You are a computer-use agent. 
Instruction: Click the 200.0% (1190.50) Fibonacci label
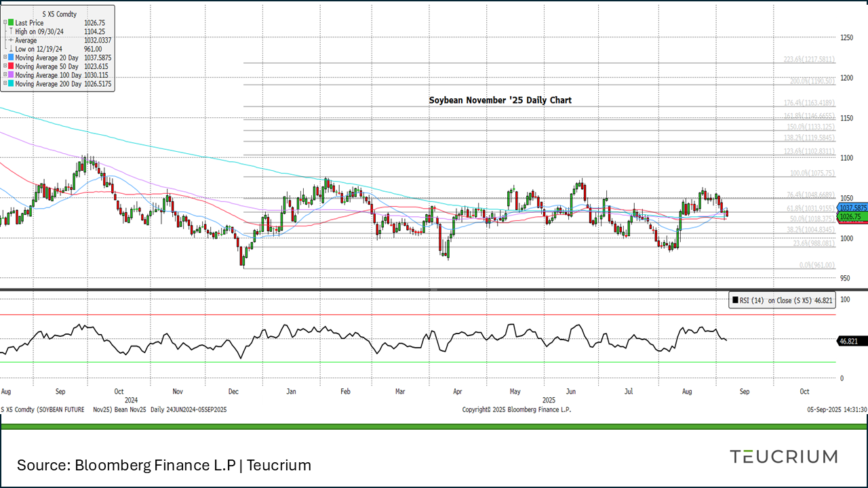pos(812,81)
